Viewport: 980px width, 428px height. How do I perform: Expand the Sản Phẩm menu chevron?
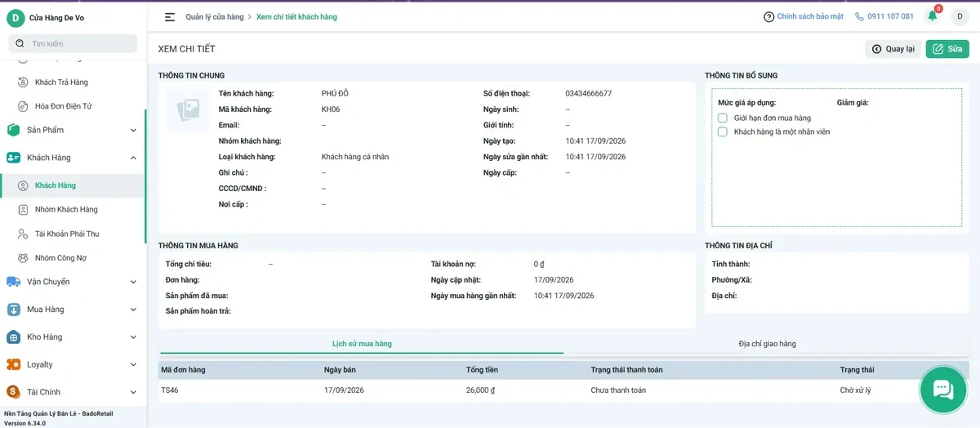(x=133, y=130)
